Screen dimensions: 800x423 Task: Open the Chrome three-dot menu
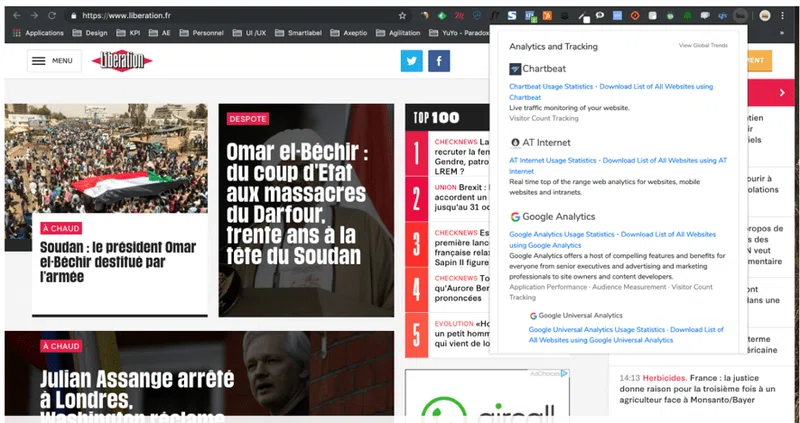[783, 16]
